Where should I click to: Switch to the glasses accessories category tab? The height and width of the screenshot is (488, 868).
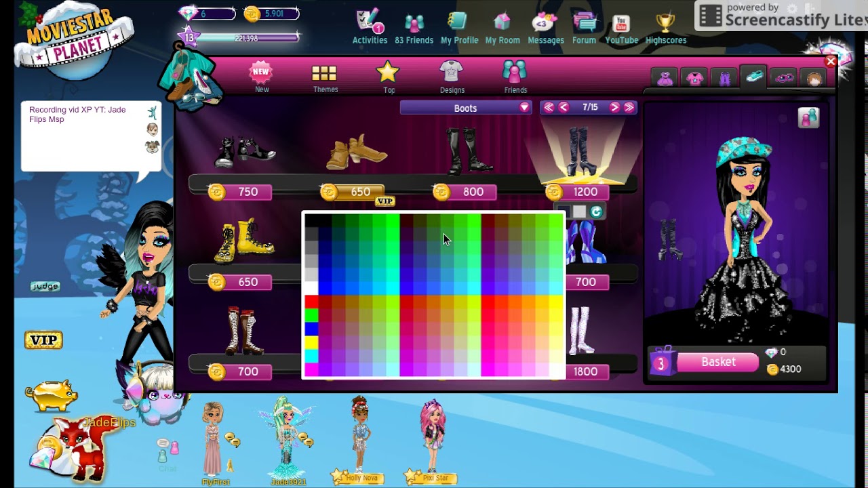(784, 79)
